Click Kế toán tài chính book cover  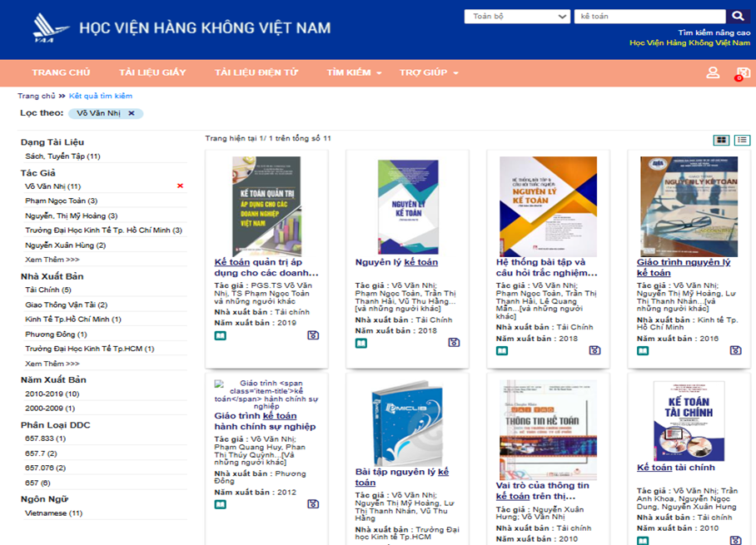[689, 421]
